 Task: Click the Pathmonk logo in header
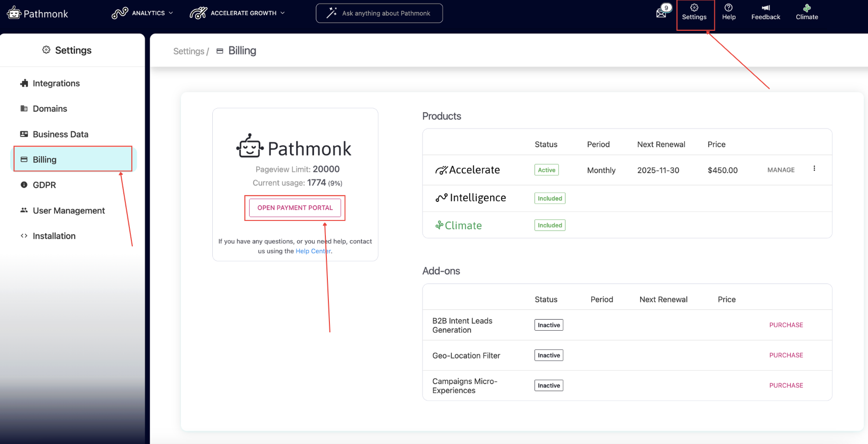(x=37, y=13)
